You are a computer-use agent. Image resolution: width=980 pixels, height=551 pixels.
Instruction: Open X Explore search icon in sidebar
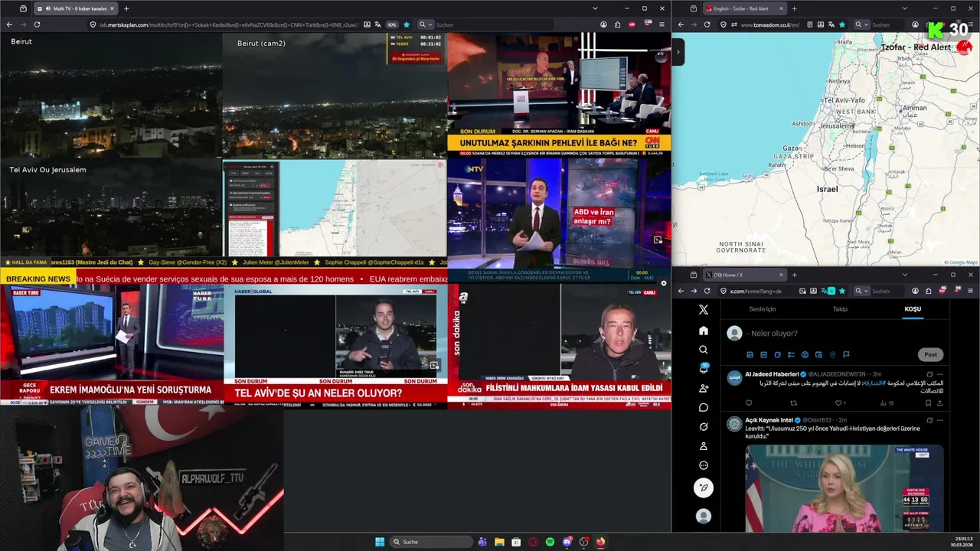704,350
